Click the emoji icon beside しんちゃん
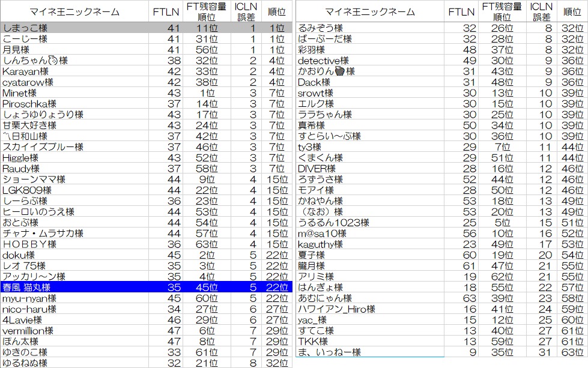Viewport: 588px width, 368px height. click(53, 61)
